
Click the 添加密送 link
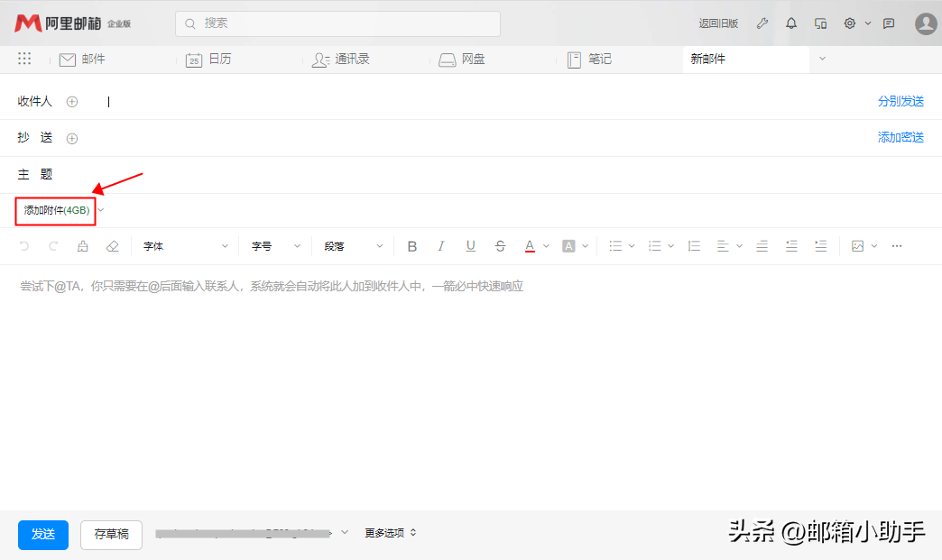point(900,138)
